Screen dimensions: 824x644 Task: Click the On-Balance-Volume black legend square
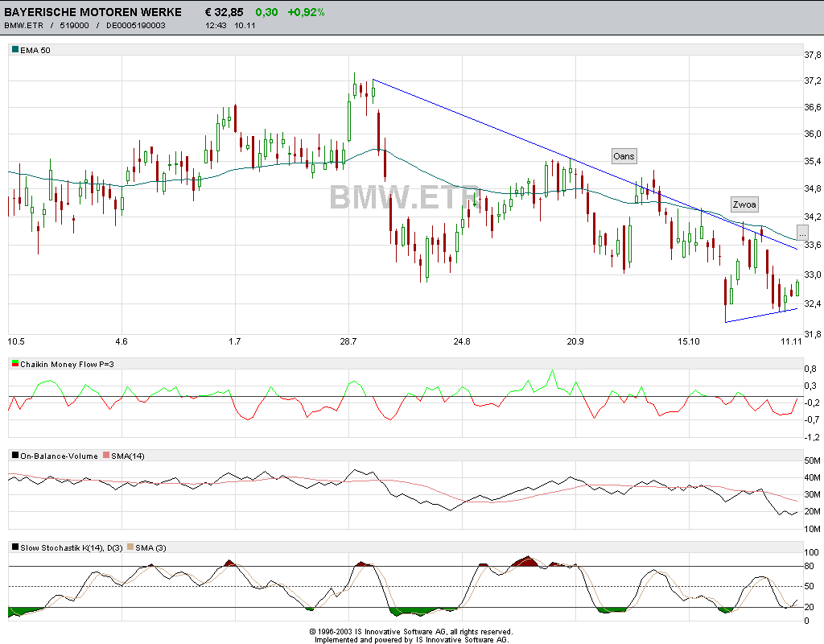point(15,456)
